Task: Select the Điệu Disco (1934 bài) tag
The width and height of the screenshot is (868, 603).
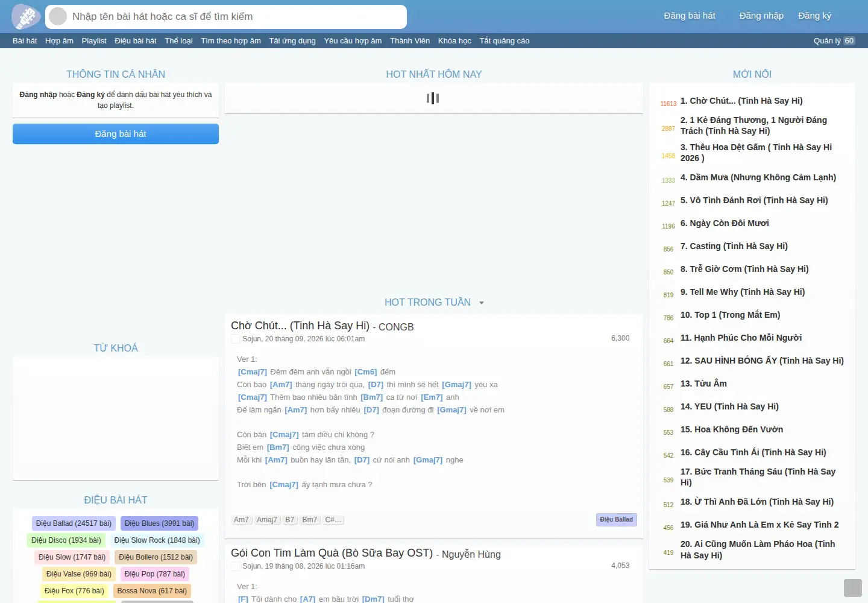Action: 66,540
